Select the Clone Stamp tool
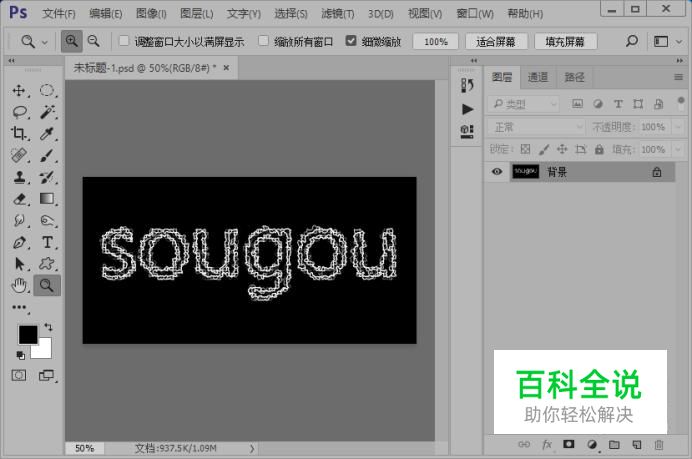Viewport: 692px width, 459px height. point(19,177)
